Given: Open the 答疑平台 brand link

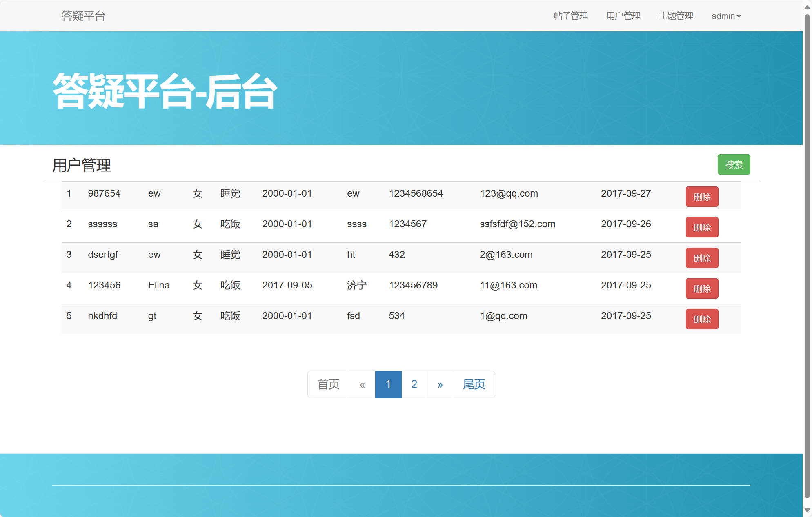Looking at the screenshot, I should tap(83, 16).
